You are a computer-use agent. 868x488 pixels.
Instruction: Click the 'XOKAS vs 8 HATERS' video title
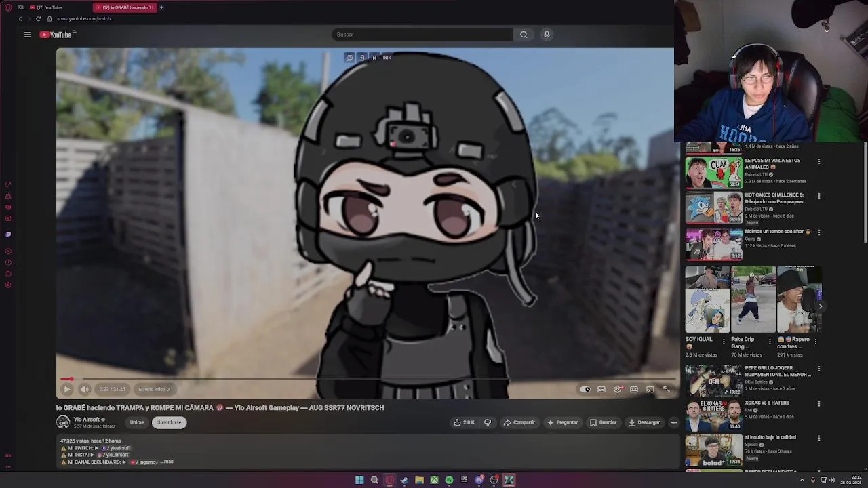coord(767,403)
